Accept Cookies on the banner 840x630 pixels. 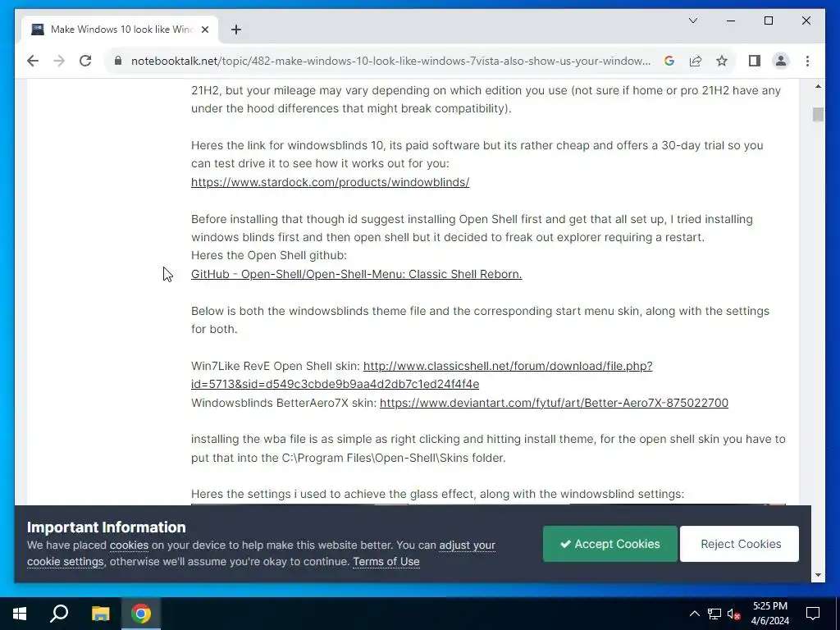tap(610, 544)
